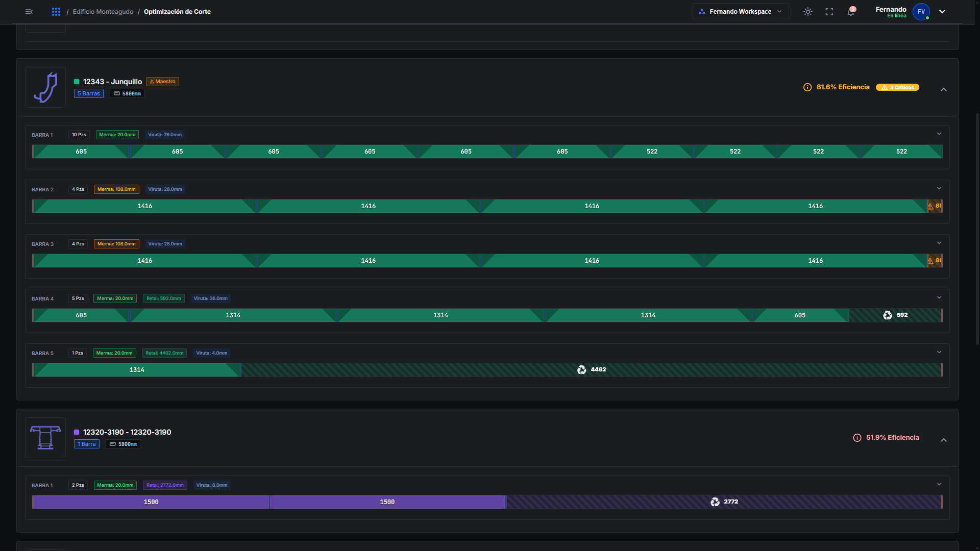The height and width of the screenshot is (551, 980).
Task: Click BARRA 1 Viruta: 76.0mm tag
Action: point(165,135)
